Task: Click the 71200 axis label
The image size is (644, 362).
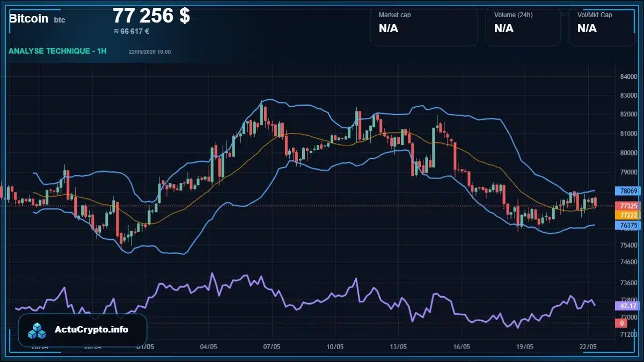Action: [x=628, y=334]
